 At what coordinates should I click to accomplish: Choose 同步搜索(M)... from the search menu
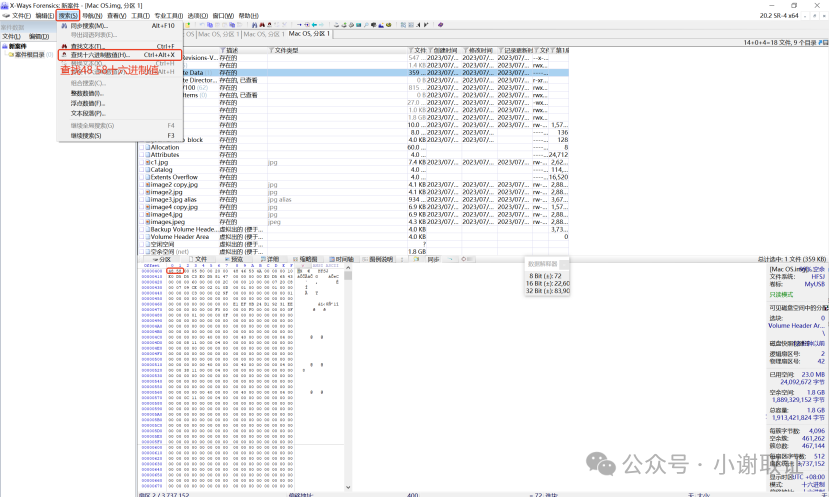120,25
